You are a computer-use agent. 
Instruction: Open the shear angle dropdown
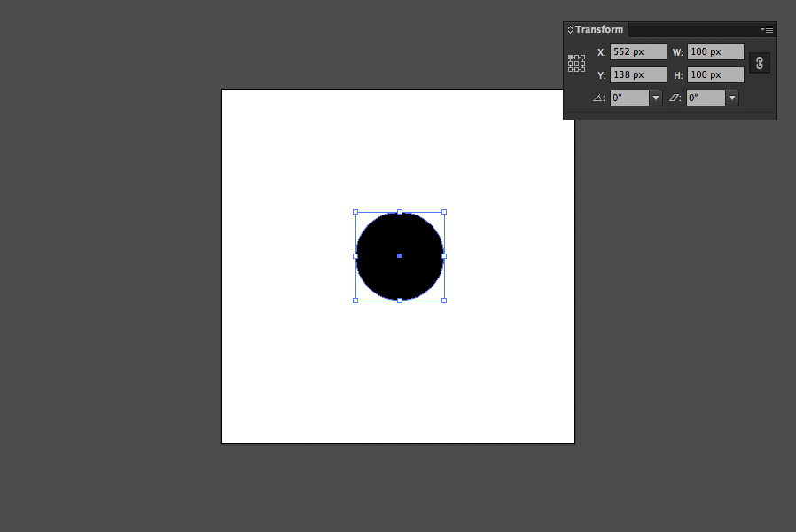732,98
